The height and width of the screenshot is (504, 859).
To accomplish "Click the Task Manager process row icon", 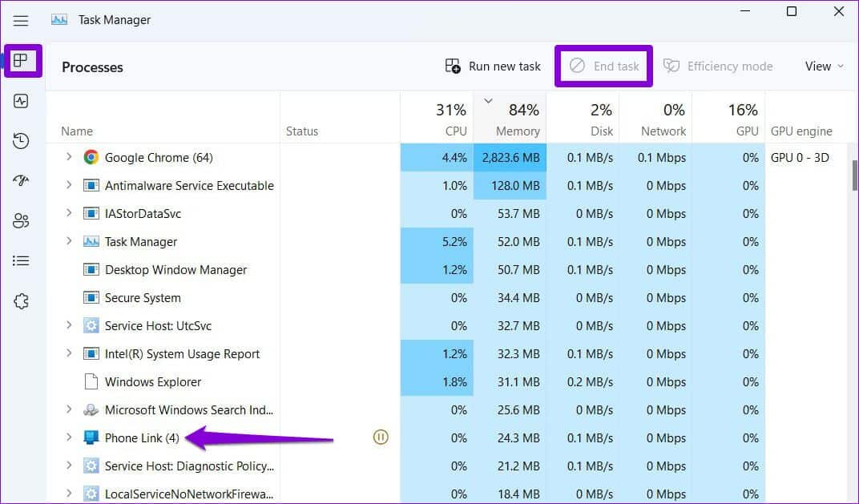I will 91,242.
